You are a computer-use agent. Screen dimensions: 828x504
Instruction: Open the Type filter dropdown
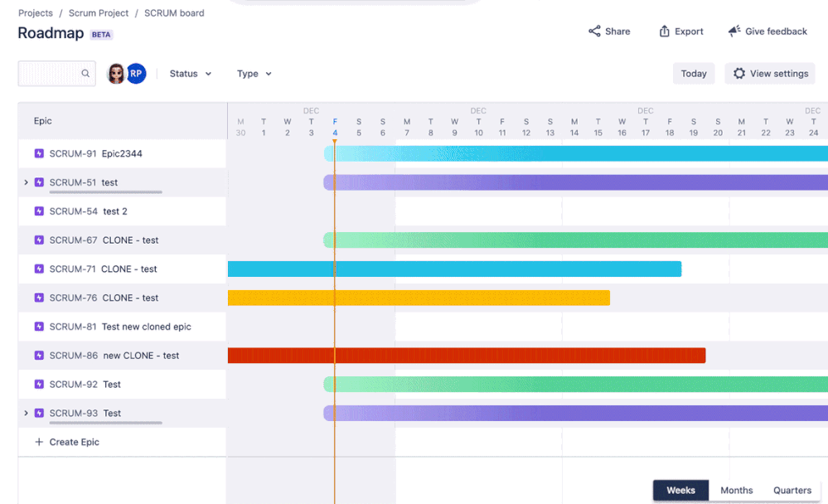[253, 73]
